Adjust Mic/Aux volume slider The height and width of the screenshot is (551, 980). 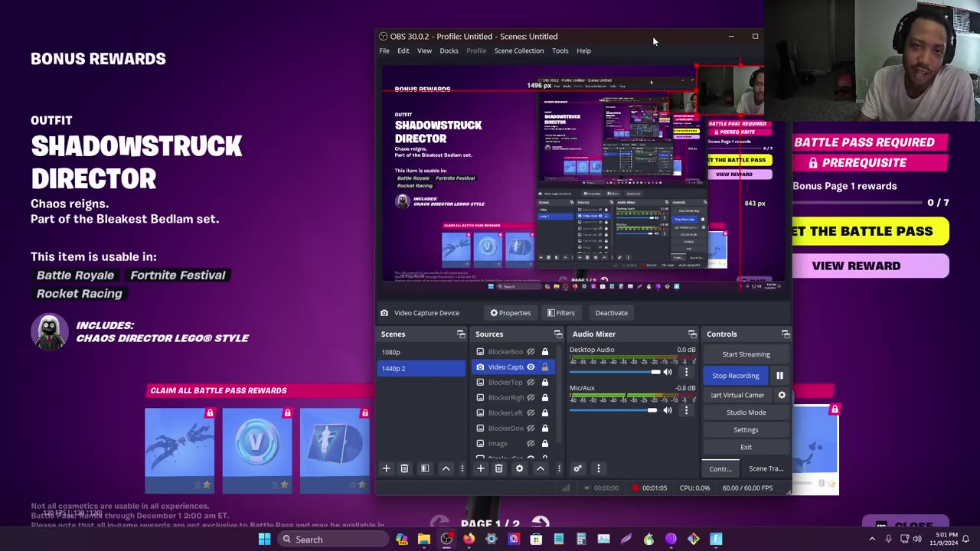pyautogui.click(x=613, y=410)
